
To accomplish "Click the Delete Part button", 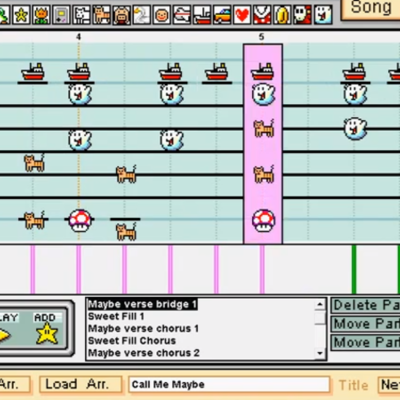I will click(366, 305).
